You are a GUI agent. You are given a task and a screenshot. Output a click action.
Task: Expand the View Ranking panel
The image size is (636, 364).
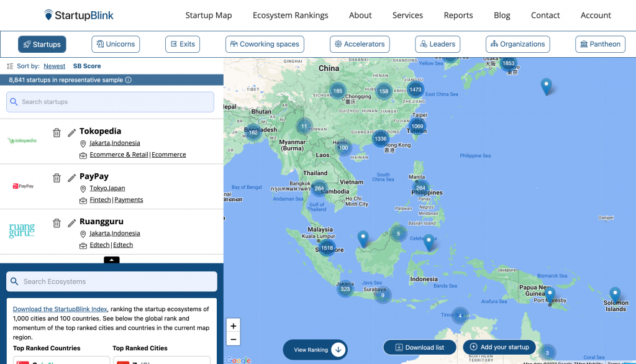[x=315, y=350]
